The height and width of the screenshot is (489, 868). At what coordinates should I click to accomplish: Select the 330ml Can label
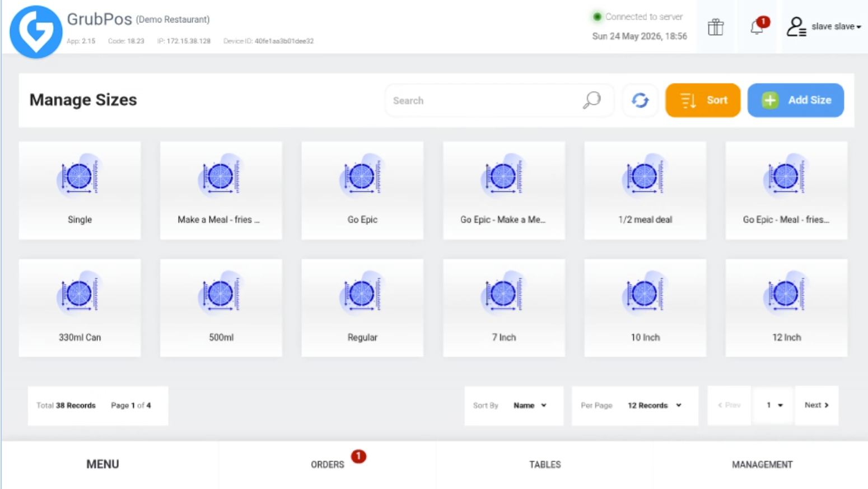coord(80,337)
